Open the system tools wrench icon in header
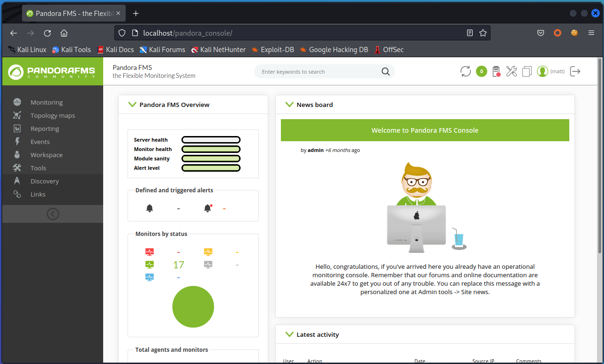This screenshot has height=364, width=604. pyautogui.click(x=512, y=71)
